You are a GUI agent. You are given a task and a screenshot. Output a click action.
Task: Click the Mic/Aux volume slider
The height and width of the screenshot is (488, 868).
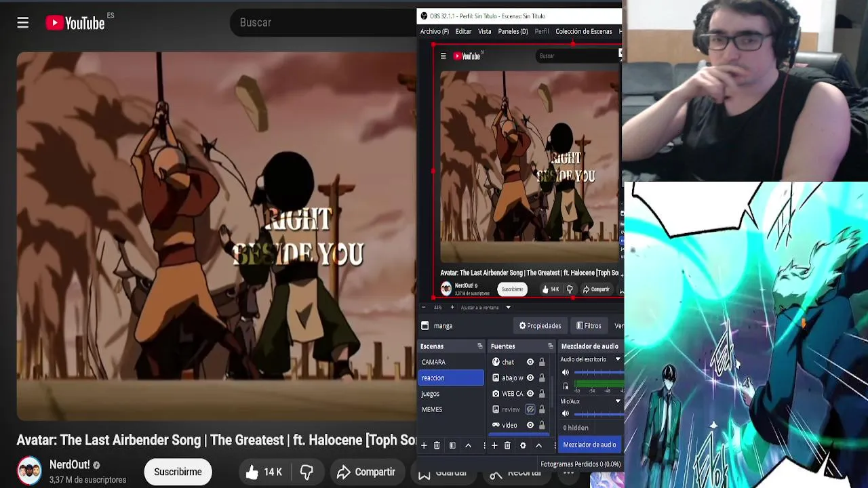(599, 413)
